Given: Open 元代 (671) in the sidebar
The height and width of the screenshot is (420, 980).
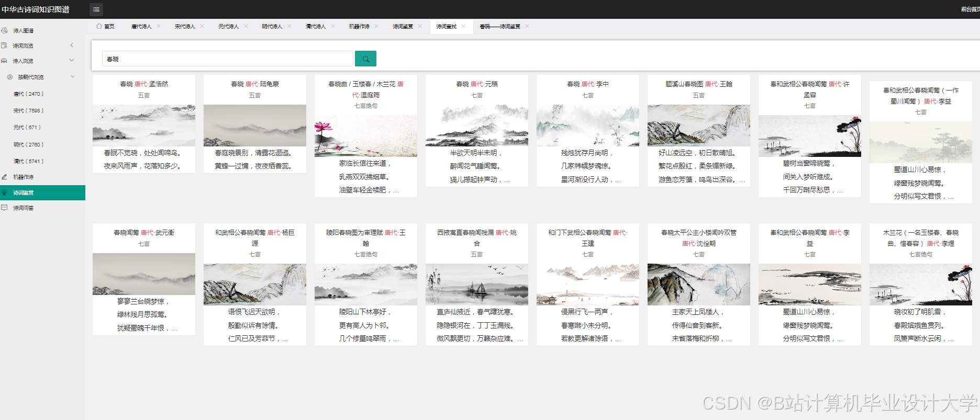Looking at the screenshot, I should tap(27, 128).
